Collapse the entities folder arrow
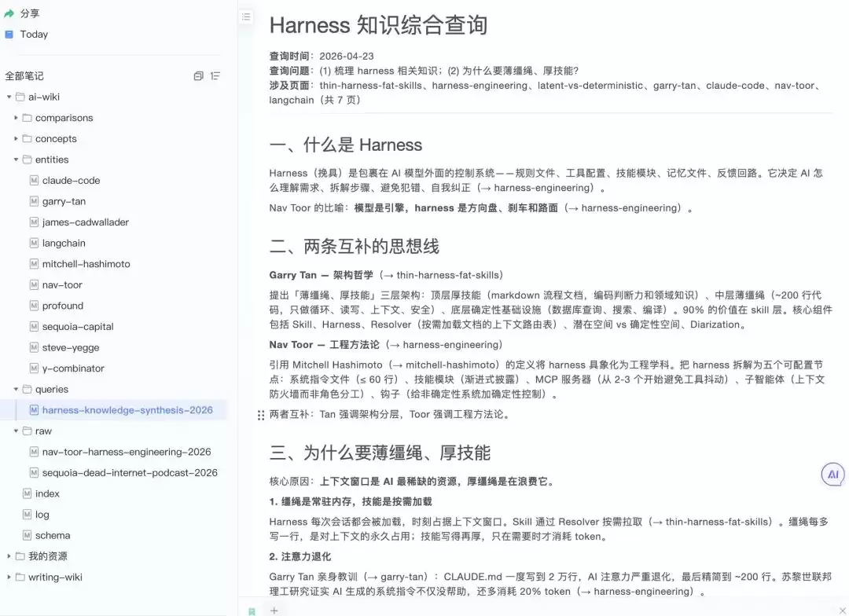The width and height of the screenshot is (849, 616). click(x=16, y=159)
